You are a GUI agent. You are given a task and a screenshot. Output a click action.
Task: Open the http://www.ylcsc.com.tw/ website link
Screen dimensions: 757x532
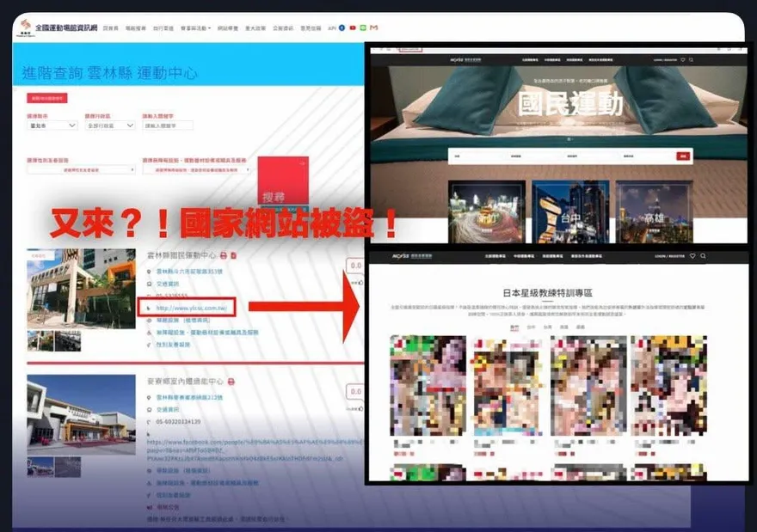[191, 308]
